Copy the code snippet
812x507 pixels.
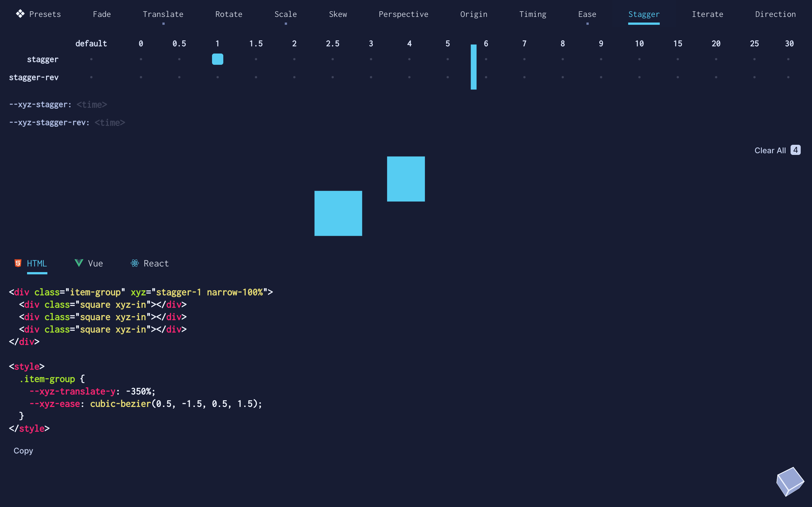click(23, 451)
